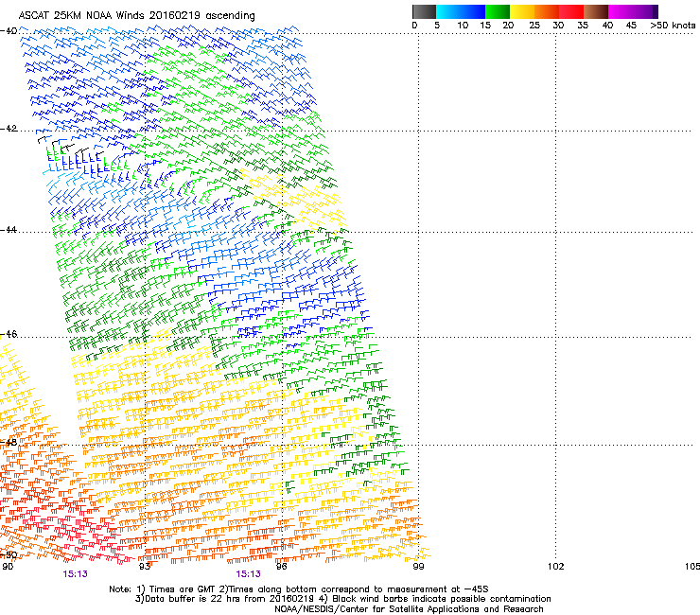Click the '>50 knots' legend label
The image size is (700, 615).
673,26
